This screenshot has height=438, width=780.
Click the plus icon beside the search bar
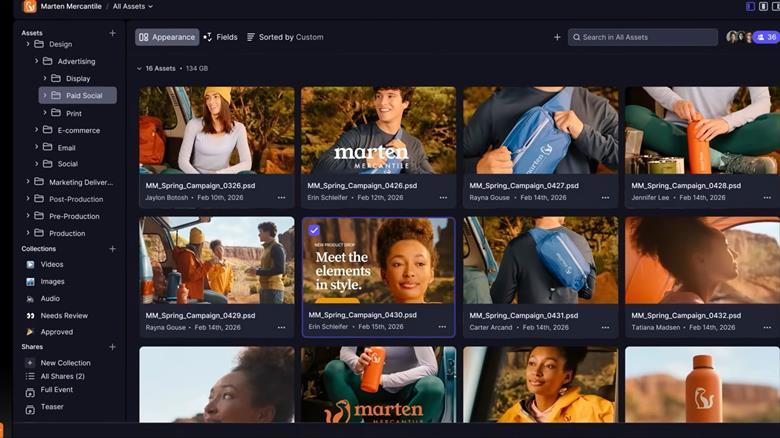[x=557, y=37]
